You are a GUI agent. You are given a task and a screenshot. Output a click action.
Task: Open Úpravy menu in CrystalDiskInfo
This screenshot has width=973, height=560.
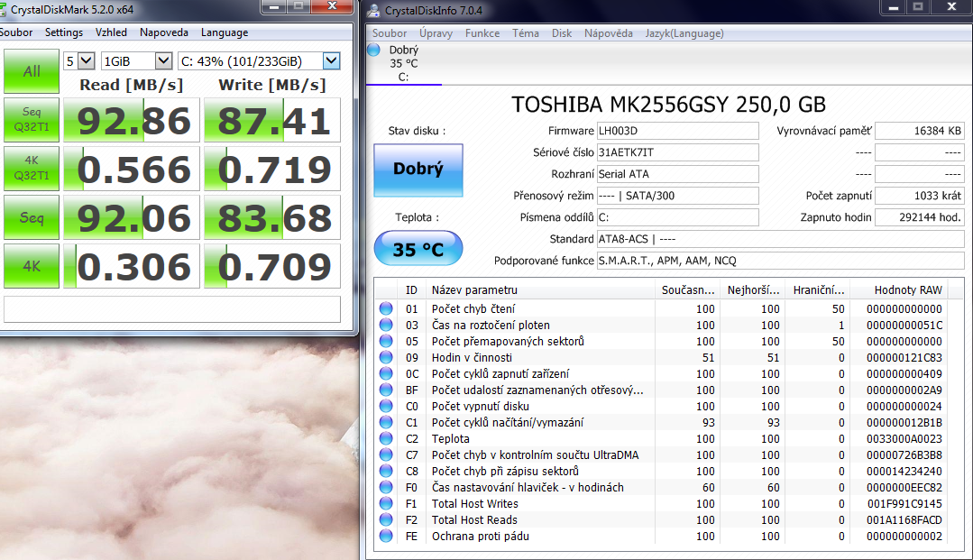coord(436,33)
